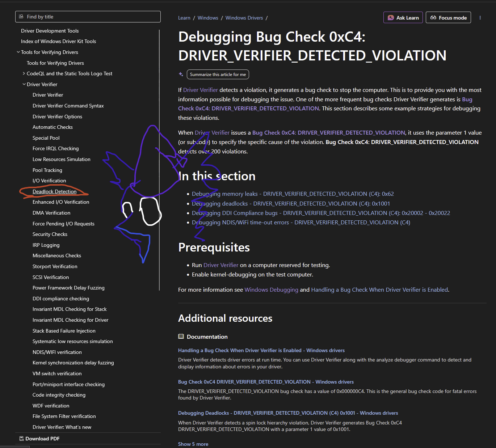The width and height of the screenshot is (496, 448).
Task: Click the Download PDF icon
Action: coord(21,439)
